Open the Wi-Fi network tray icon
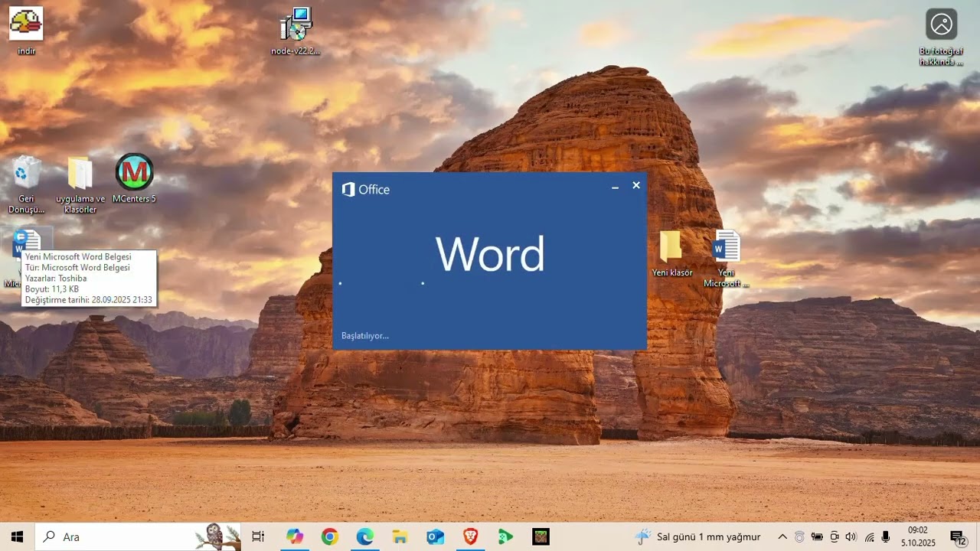 (x=869, y=536)
